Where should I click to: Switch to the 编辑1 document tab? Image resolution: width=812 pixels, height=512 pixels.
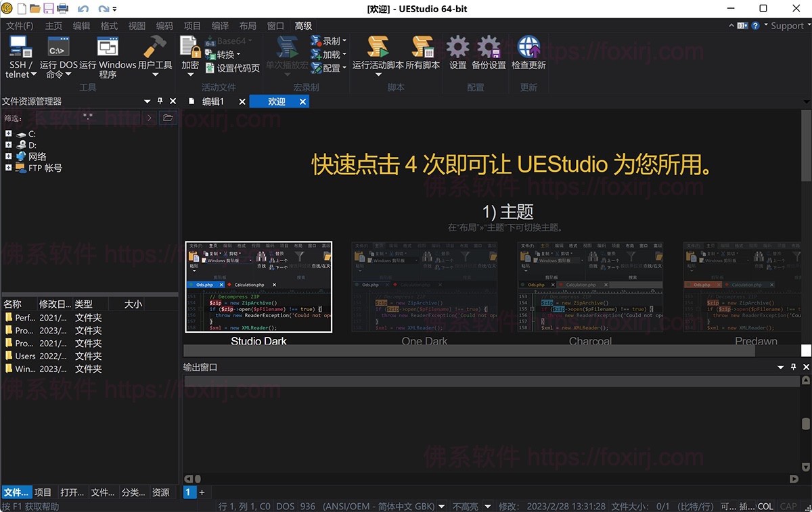(x=213, y=101)
